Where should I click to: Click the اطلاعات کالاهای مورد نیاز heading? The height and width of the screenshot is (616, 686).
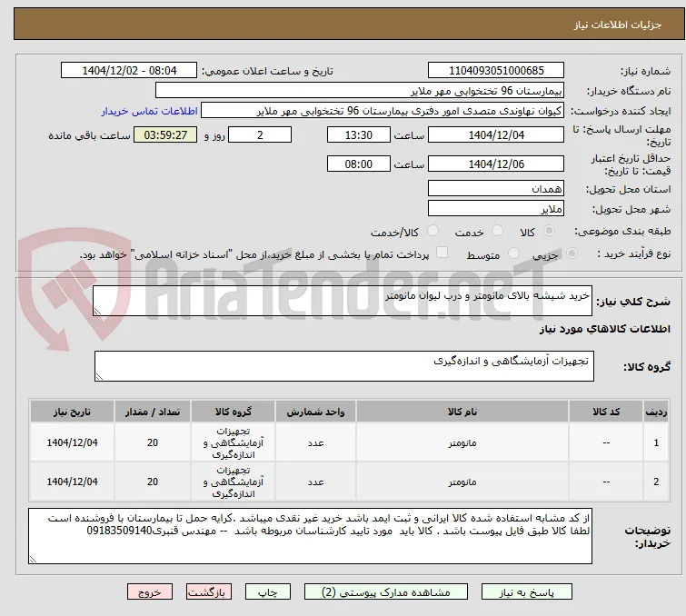point(604,329)
